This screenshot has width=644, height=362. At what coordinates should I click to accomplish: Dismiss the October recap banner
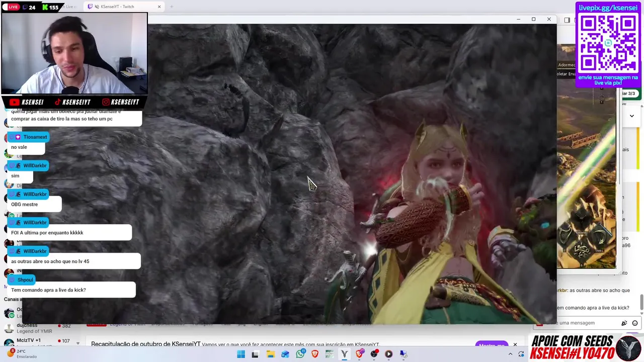(515, 345)
